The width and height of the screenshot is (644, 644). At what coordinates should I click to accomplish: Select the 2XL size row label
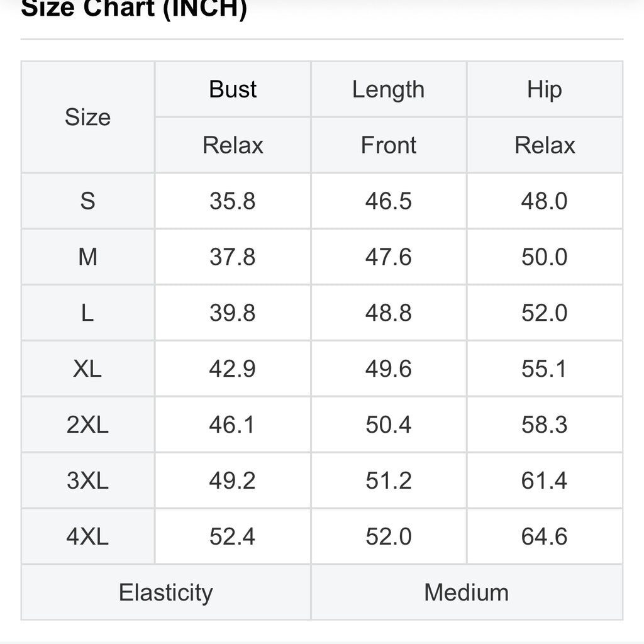(x=88, y=425)
